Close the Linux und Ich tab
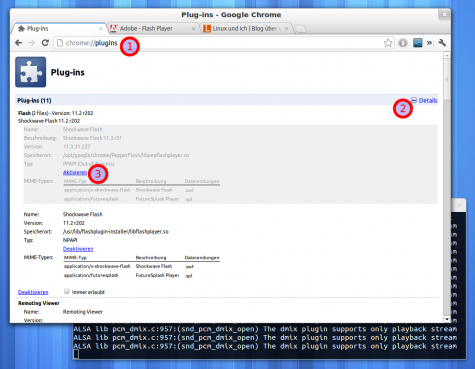The height and width of the screenshot is (369, 475). click(287, 29)
